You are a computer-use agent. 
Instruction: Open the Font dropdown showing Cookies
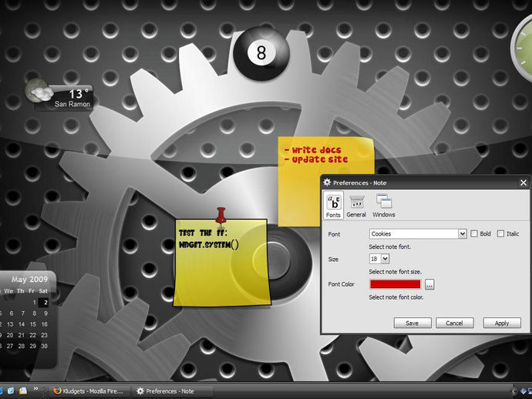pyautogui.click(x=418, y=233)
